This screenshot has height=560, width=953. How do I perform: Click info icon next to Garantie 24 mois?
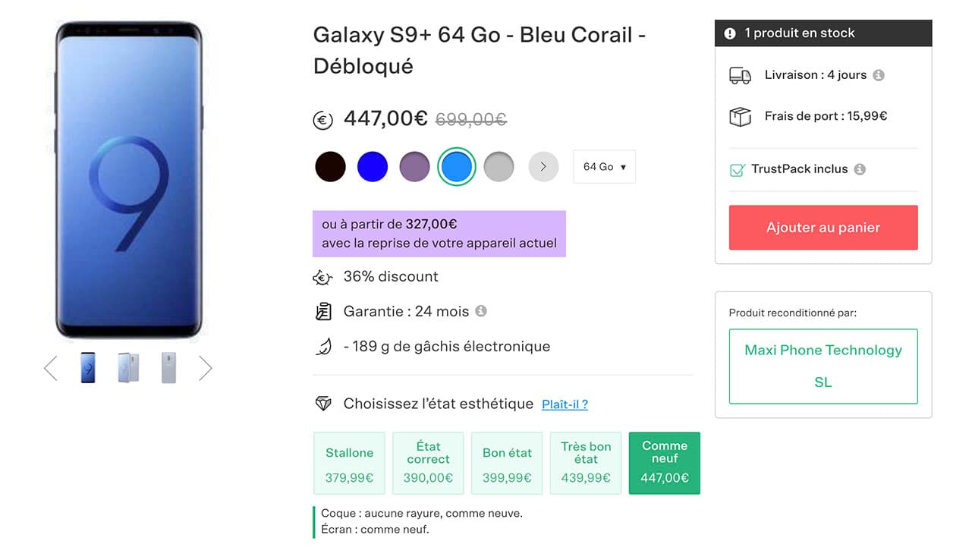[481, 311]
